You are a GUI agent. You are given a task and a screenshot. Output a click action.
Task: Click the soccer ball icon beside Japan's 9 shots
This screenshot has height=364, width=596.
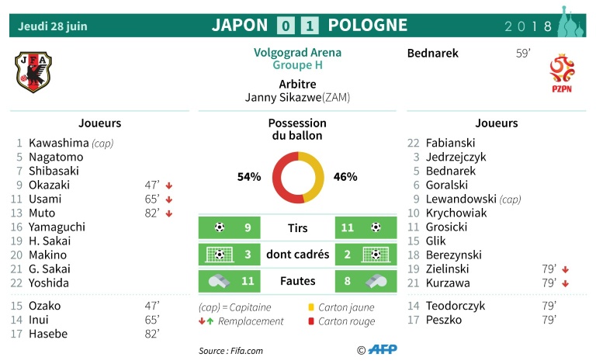[219, 228]
